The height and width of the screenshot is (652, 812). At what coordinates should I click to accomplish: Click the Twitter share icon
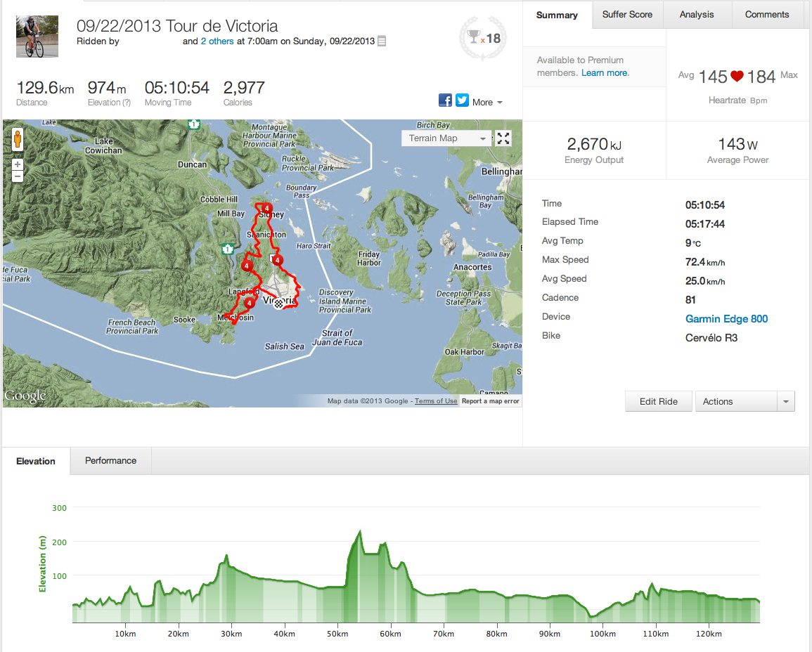point(462,100)
